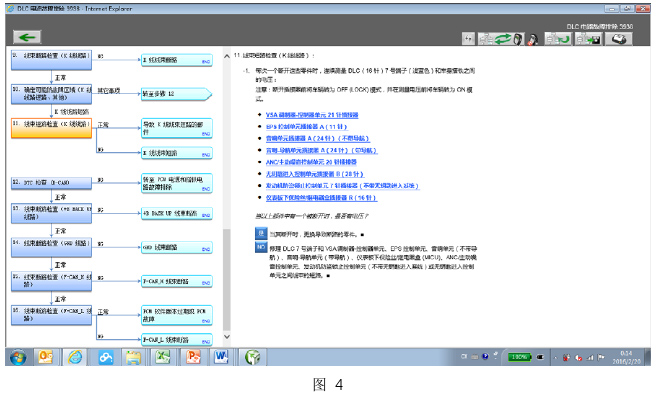This screenshot has width=659, height=398.
Task: Open the VSA modulator 21-pin connector link
Action: [x=312, y=115]
